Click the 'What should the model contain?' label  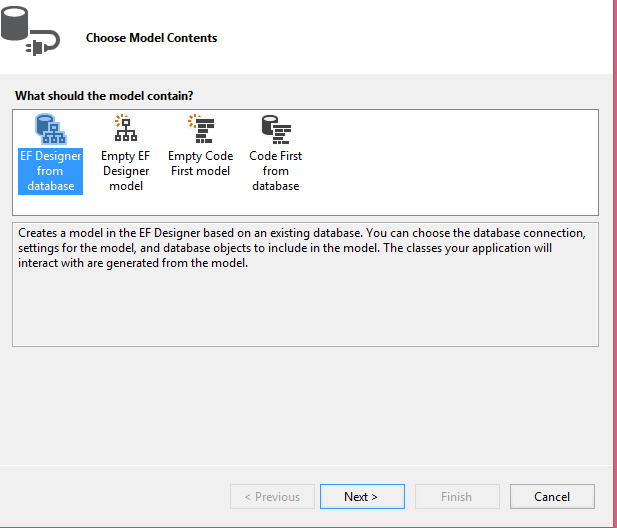pos(104,96)
